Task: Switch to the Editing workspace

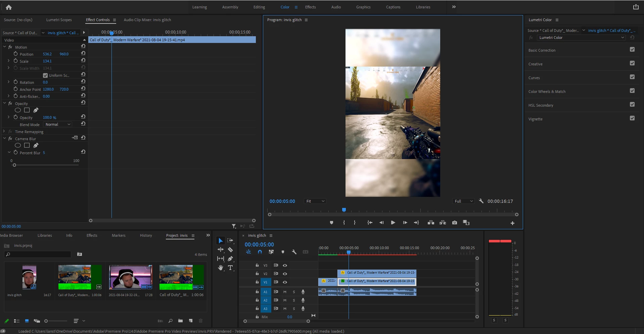Action: coord(259,7)
